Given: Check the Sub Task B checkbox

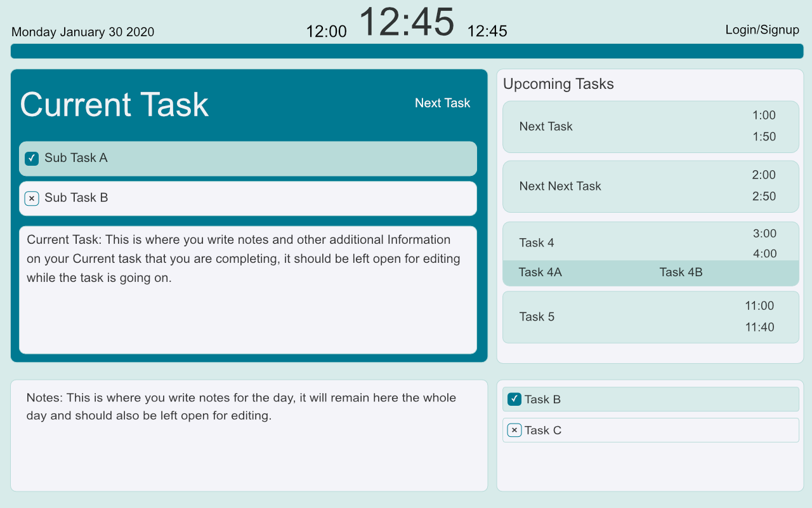Looking at the screenshot, I should (32, 199).
